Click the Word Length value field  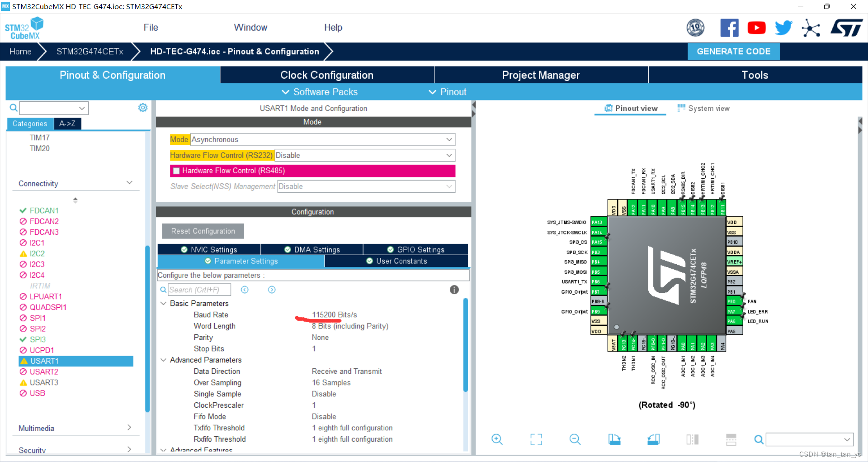pyautogui.click(x=350, y=326)
